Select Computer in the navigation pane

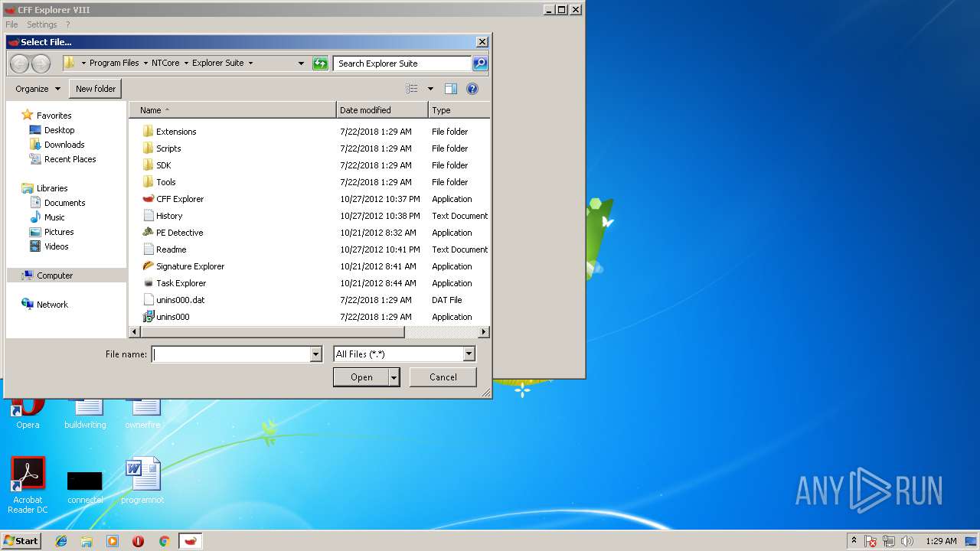coord(54,275)
